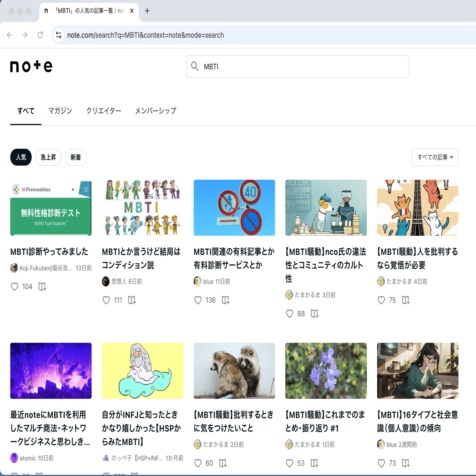The width and height of the screenshot is (476, 476).
Task: Bookmark the 16タイプと社会意識 article
Action: pyautogui.click(x=406, y=463)
